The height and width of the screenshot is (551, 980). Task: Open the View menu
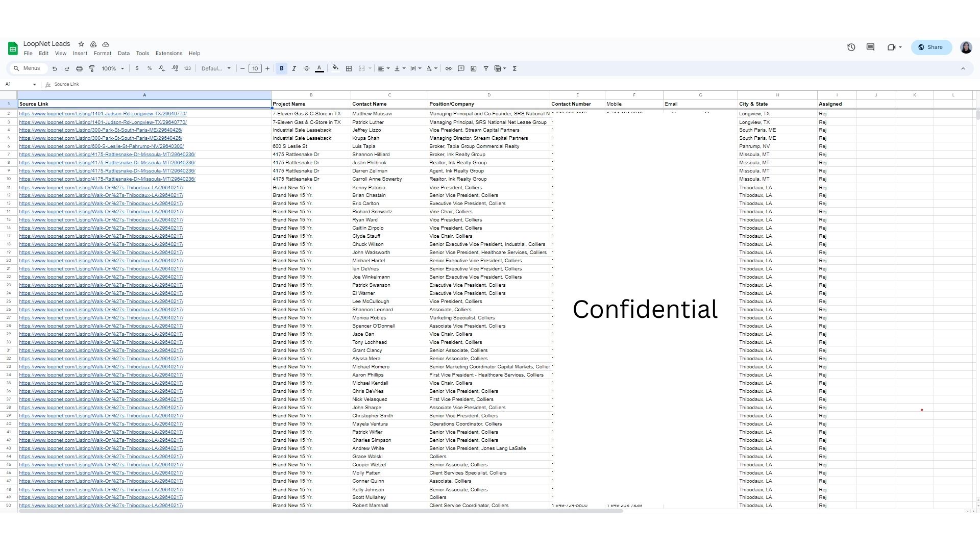[x=61, y=53]
